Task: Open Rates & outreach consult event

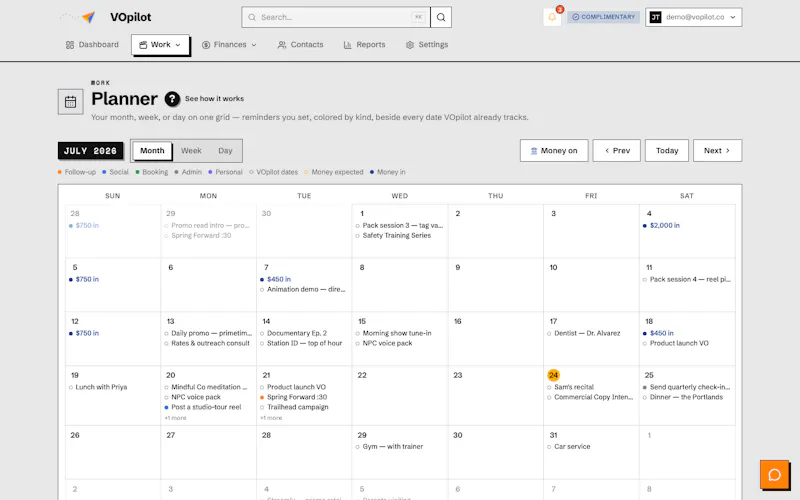Action: [207, 343]
